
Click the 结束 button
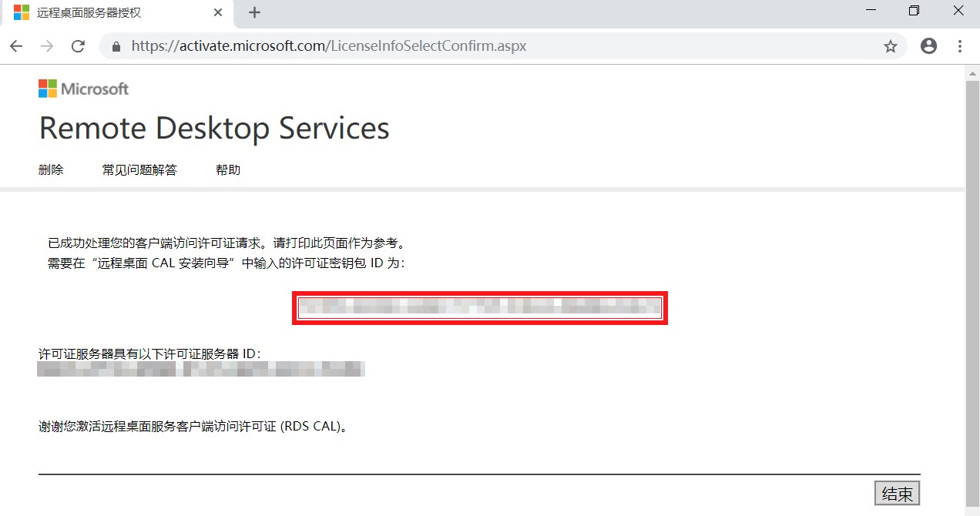click(898, 494)
